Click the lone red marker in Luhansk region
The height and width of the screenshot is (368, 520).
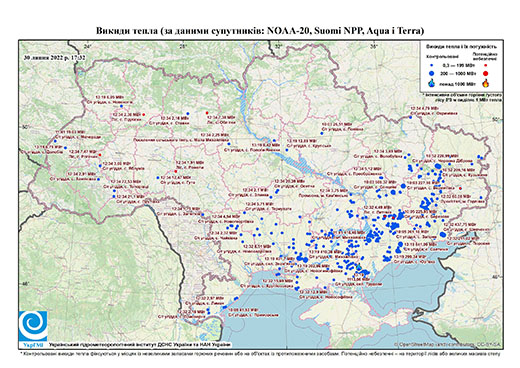(x=460, y=188)
